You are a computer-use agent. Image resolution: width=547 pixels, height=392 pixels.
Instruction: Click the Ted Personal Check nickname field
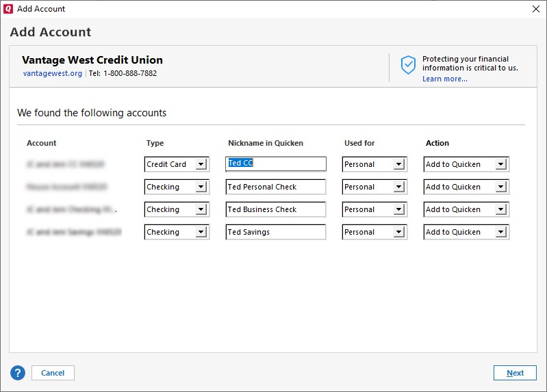pyautogui.click(x=276, y=187)
